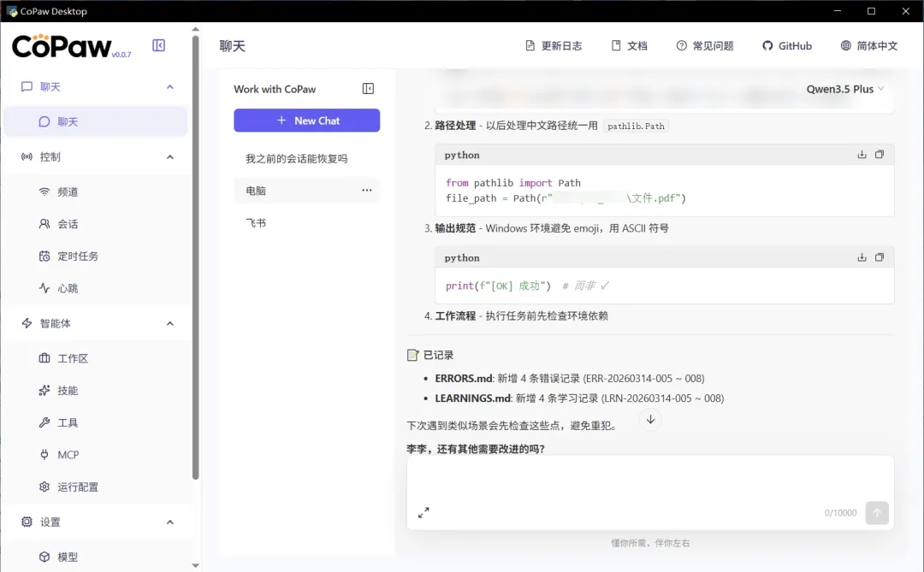The height and width of the screenshot is (572, 924).
Task: Copy the print python code block
Action: [880, 257]
